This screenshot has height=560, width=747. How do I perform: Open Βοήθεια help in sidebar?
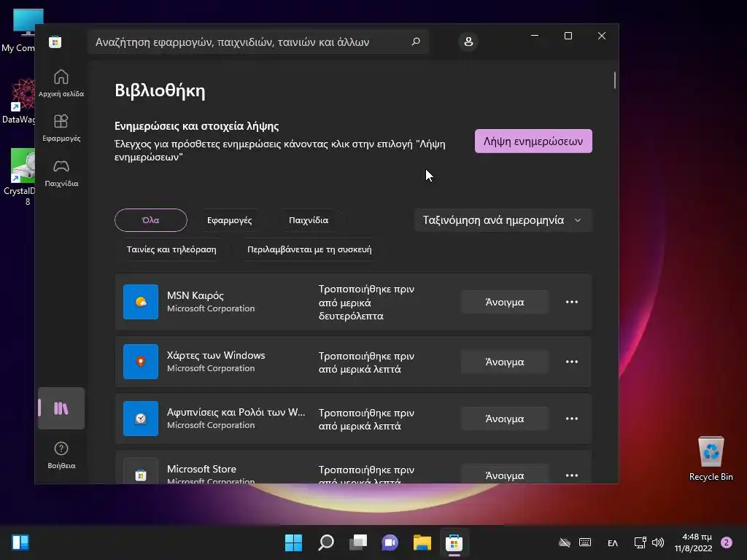[61, 455]
